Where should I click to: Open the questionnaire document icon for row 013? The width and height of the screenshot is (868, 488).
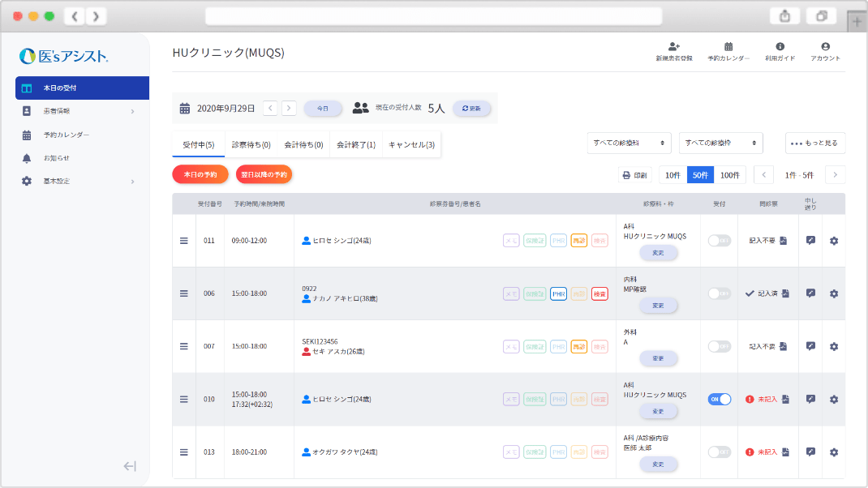pyautogui.click(x=785, y=452)
